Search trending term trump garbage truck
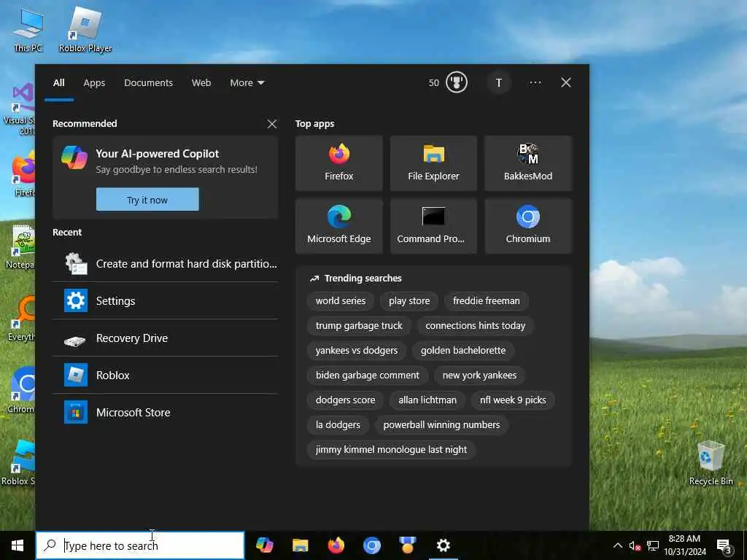Image resolution: width=747 pixels, height=560 pixels. point(359,326)
